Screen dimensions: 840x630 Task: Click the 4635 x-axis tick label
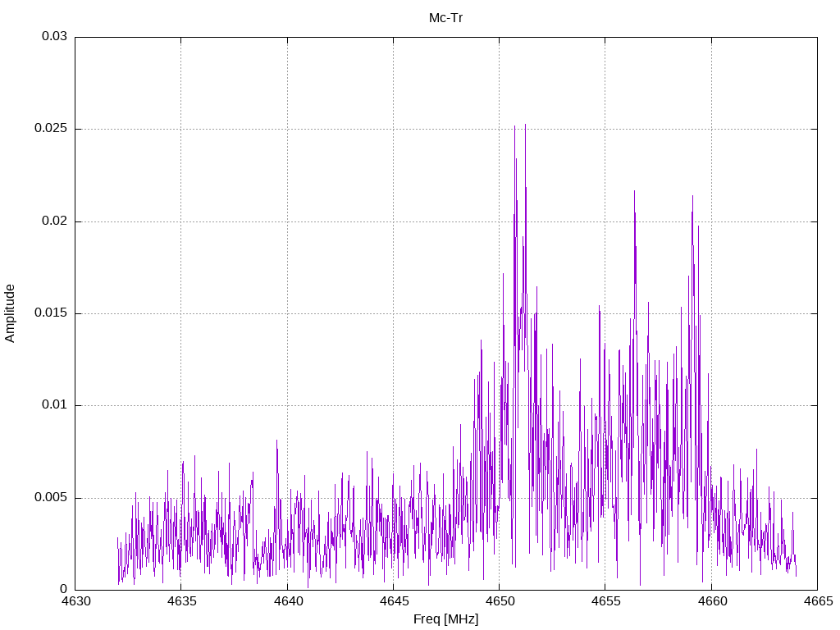181,601
